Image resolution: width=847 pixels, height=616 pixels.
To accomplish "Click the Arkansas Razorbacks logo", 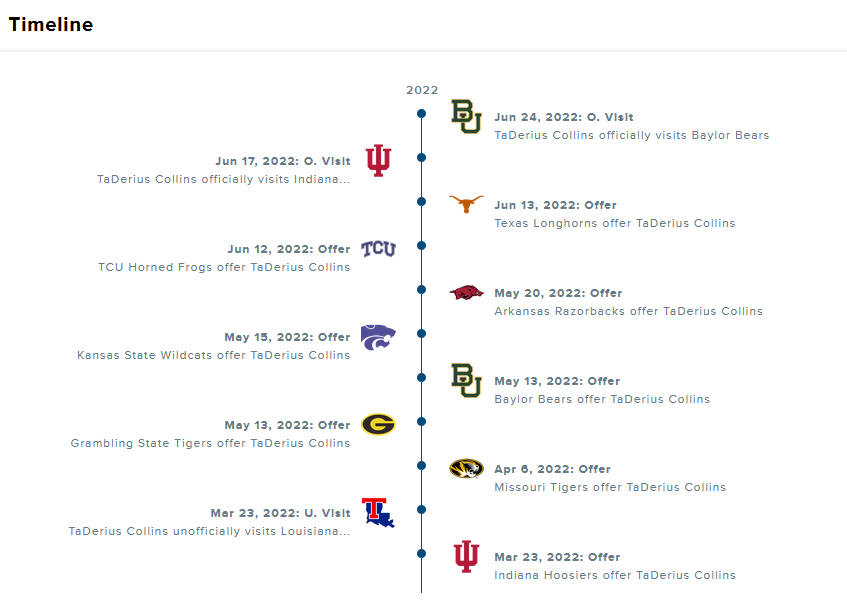I will pos(466,293).
